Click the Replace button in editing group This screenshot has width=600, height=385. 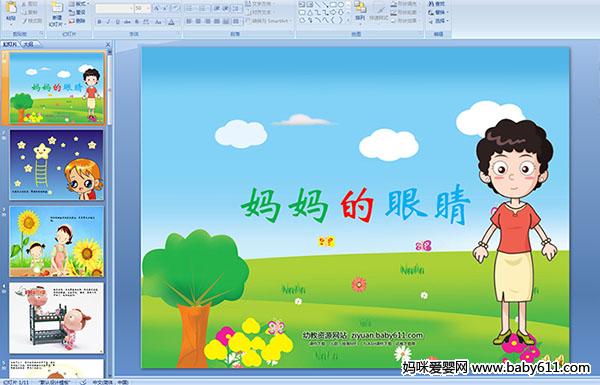[x=437, y=12]
